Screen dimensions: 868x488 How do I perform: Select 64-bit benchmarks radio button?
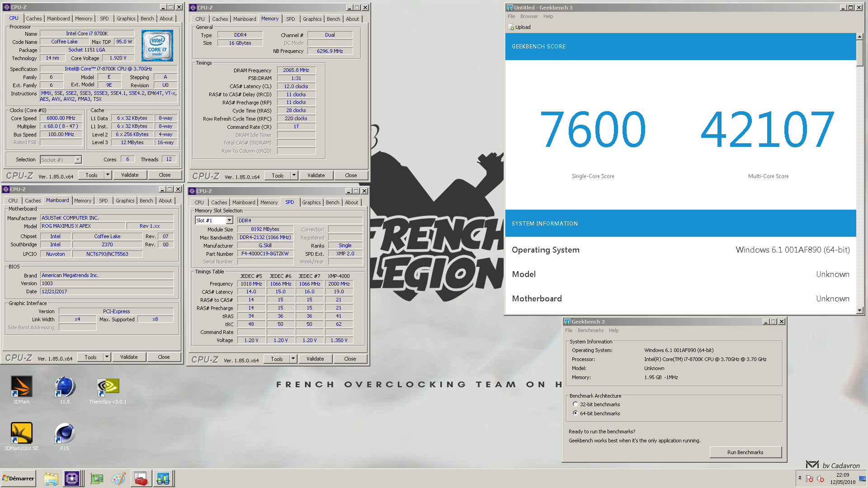(575, 413)
